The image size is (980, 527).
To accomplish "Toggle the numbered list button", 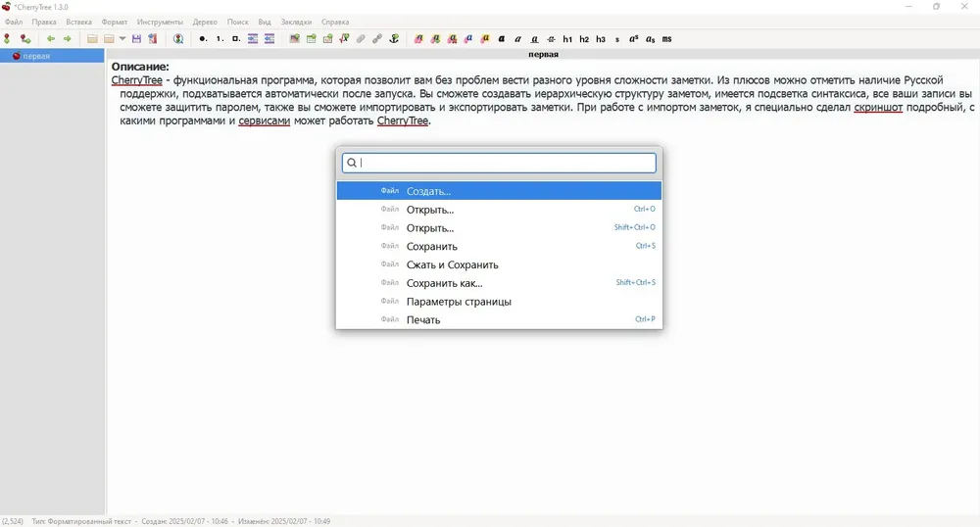I will tap(220, 39).
